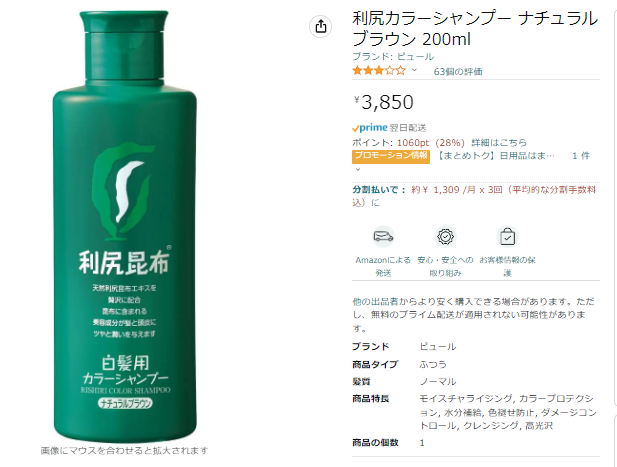Click the security badge icon 安心・安全への取り組み

click(x=445, y=236)
